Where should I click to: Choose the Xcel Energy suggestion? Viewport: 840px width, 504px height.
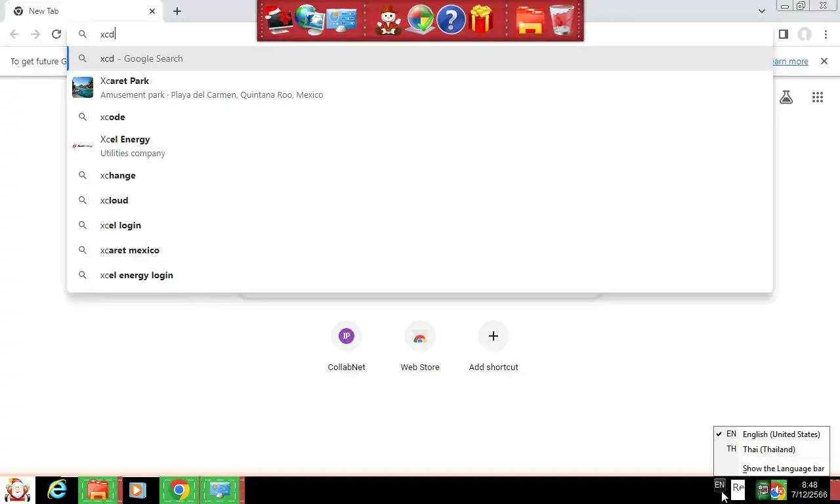pyautogui.click(x=420, y=146)
